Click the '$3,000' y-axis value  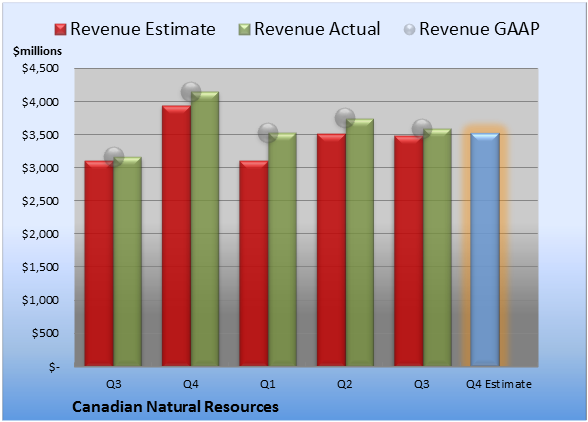coord(40,168)
